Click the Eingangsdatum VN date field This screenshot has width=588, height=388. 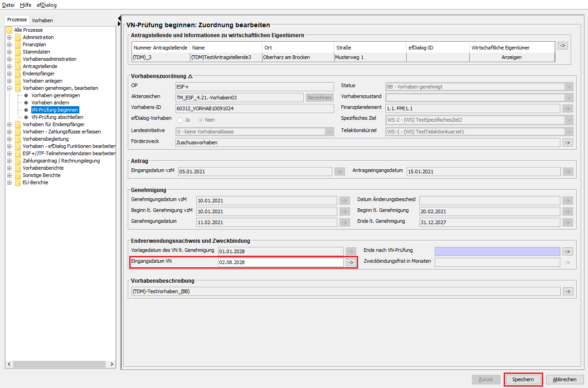pos(280,262)
